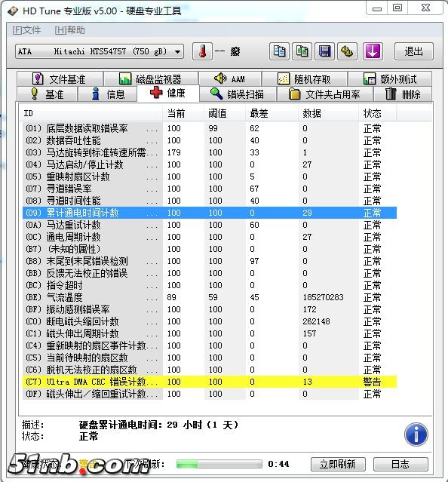Click the purple down-arrow icon
448x482 pixels.
point(373,51)
